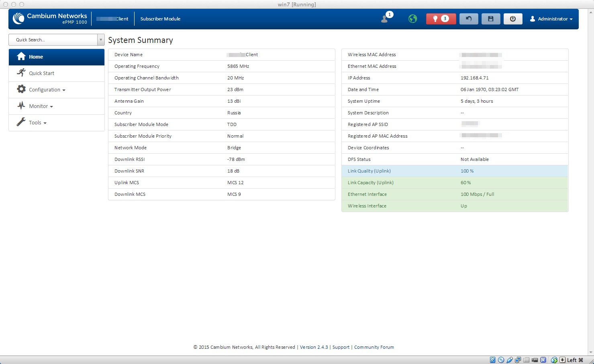Select the Link Quality (Uplink) row

(454, 171)
